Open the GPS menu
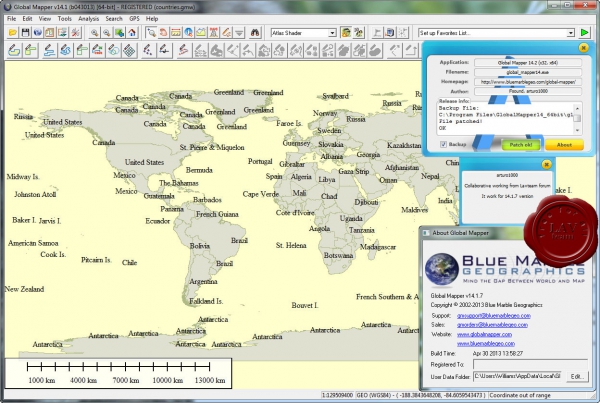This screenshot has height=403, width=600. [x=134, y=19]
